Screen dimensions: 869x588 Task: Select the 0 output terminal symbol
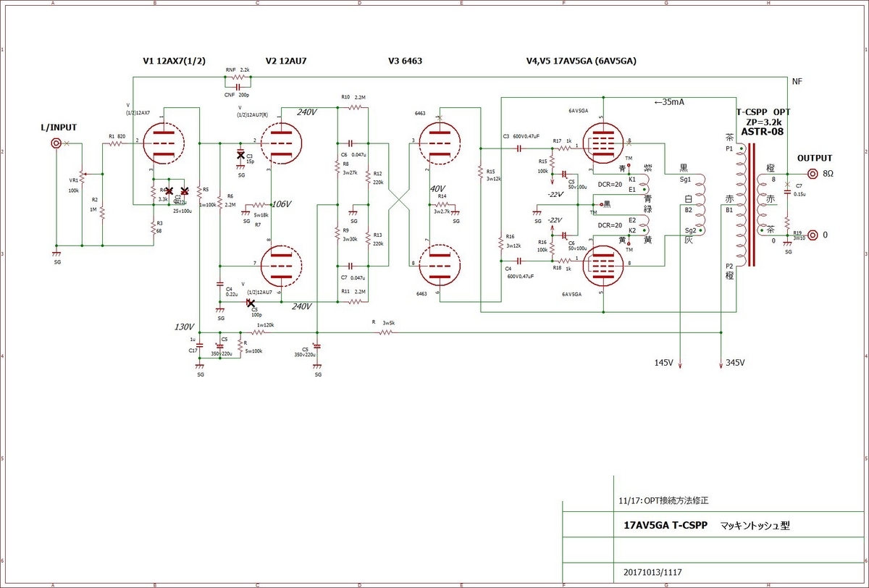click(812, 235)
